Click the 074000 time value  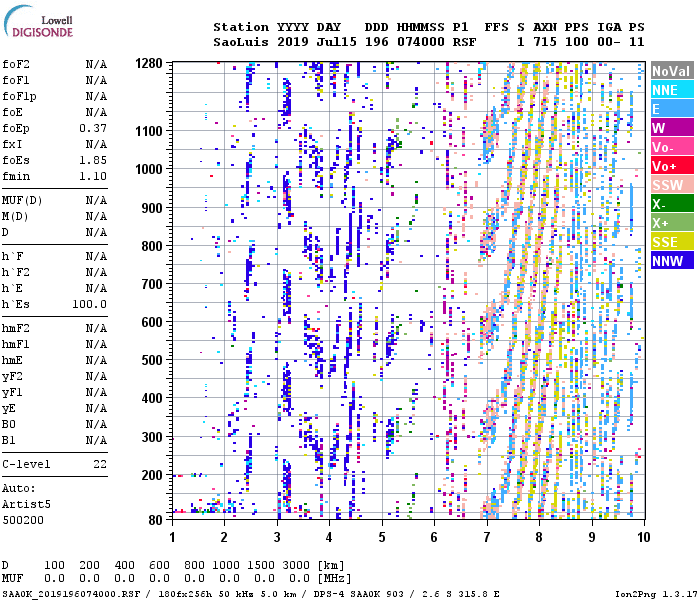click(x=421, y=42)
